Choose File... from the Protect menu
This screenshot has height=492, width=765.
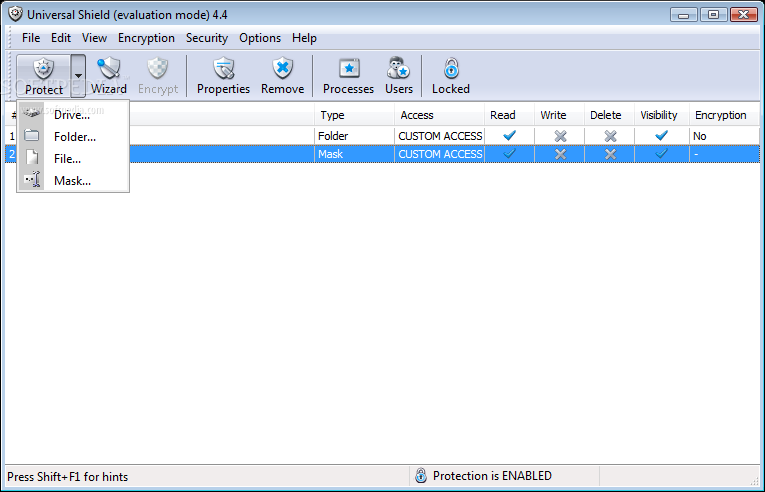click(73, 159)
